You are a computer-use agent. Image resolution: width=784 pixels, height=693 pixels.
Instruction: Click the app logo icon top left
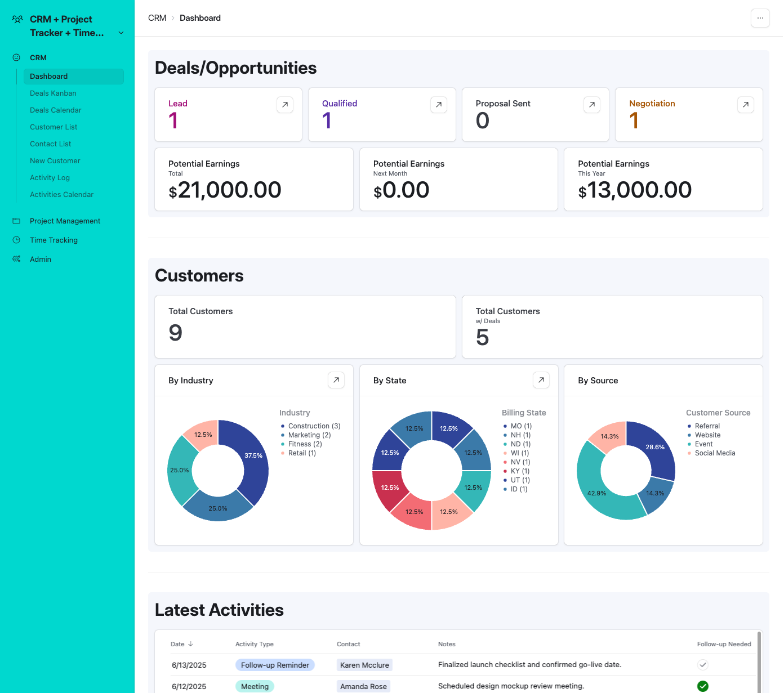(16, 19)
